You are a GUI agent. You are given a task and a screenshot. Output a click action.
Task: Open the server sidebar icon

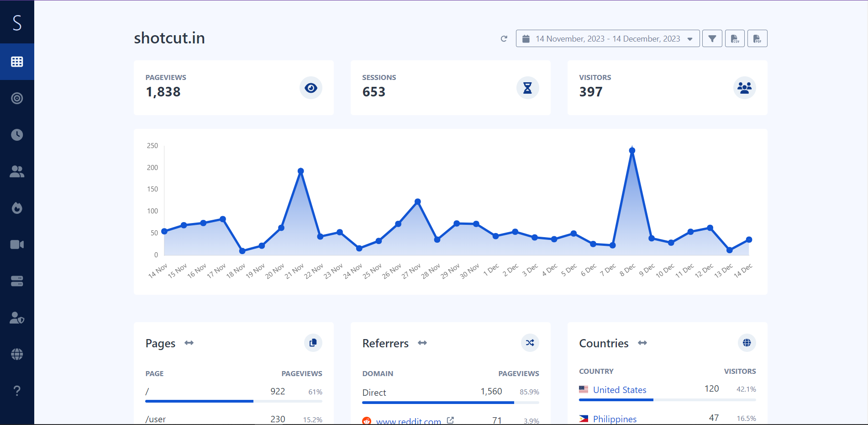pos(17,281)
